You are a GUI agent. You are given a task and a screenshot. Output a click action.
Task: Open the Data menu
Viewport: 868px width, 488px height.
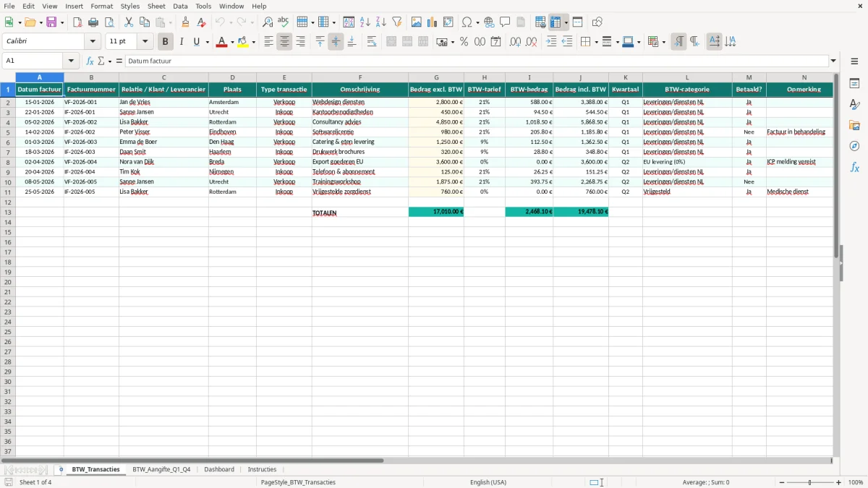(x=180, y=6)
